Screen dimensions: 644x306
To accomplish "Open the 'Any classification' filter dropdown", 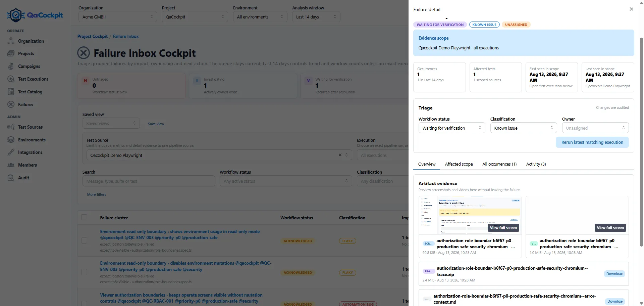I will pyautogui.click(x=383, y=181).
